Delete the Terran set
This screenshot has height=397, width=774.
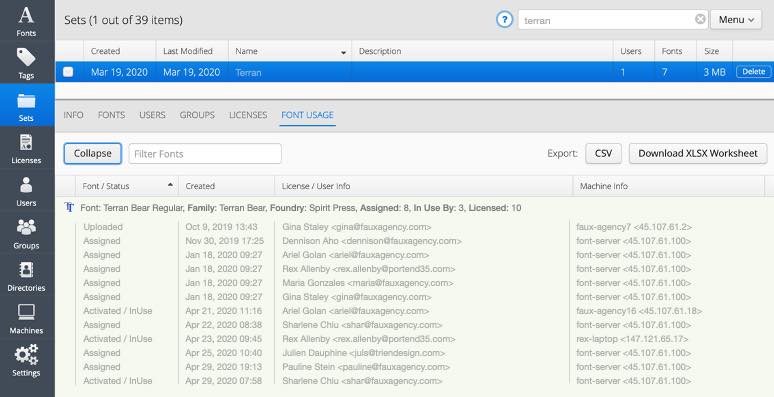coord(753,72)
